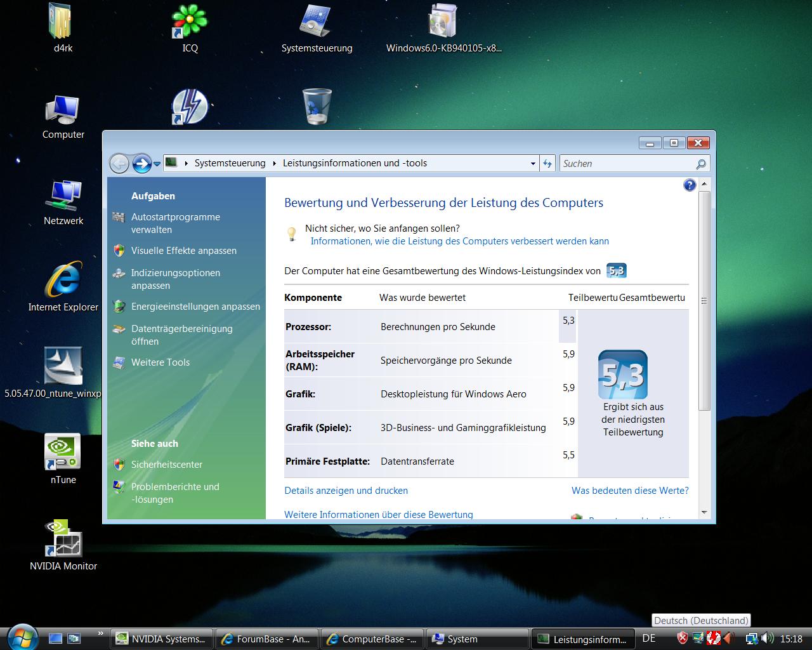Screen dimensions: 812x650
Task: Click the blue help question mark icon
Action: pyautogui.click(x=690, y=185)
